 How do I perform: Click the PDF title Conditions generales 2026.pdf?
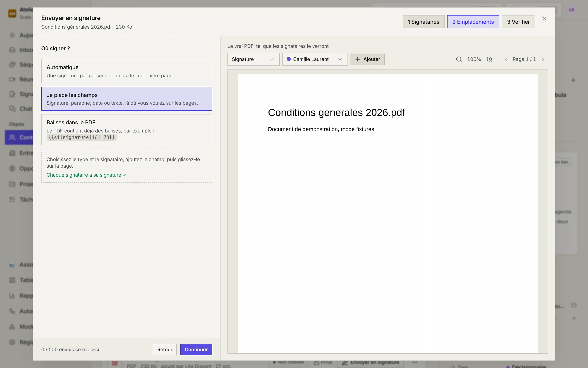pyautogui.click(x=336, y=112)
